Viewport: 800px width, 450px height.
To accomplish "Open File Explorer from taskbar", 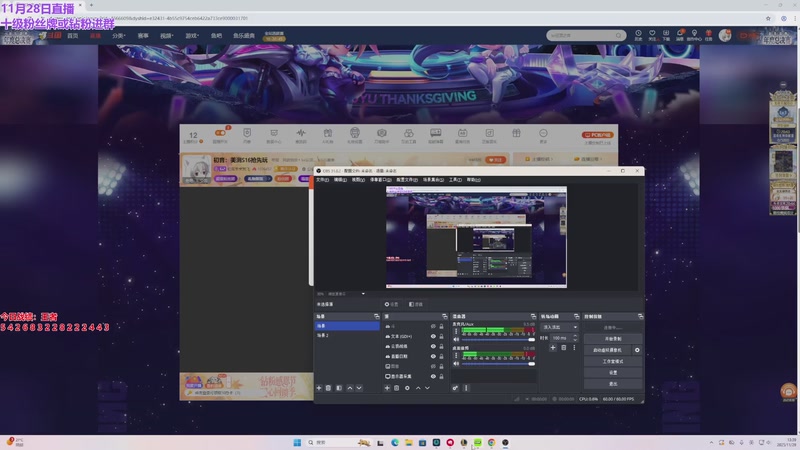I will pyautogui.click(x=409, y=443).
